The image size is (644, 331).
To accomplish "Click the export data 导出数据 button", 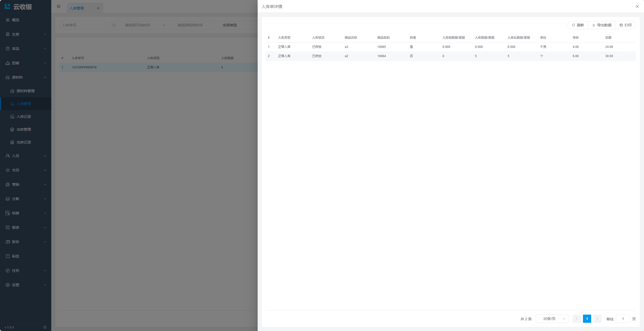I will coord(602,25).
